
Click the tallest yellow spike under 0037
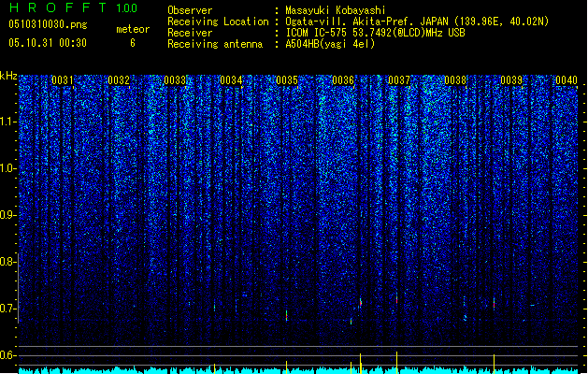click(x=396, y=363)
